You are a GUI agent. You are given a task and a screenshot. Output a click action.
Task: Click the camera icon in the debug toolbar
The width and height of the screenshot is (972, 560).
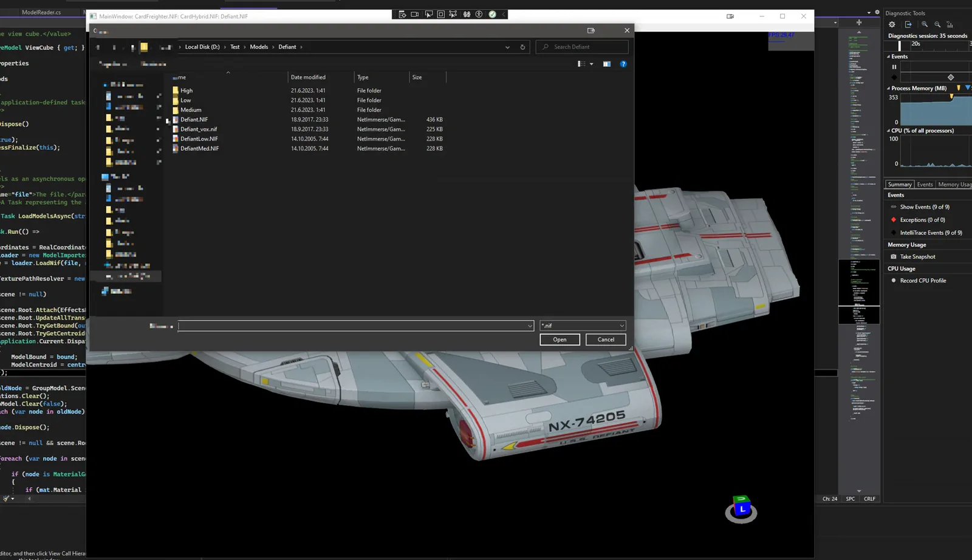415,15
